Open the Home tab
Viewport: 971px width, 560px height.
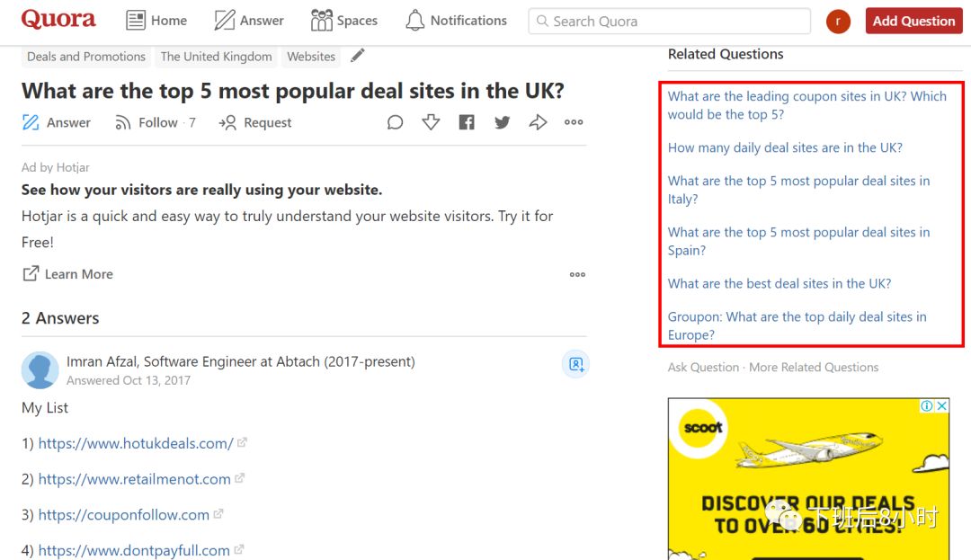(156, 21)
